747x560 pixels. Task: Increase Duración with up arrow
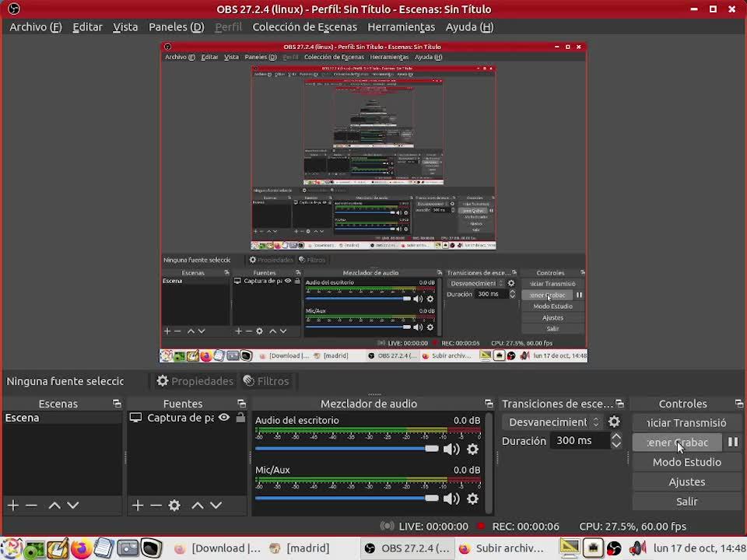click(616, 436)
